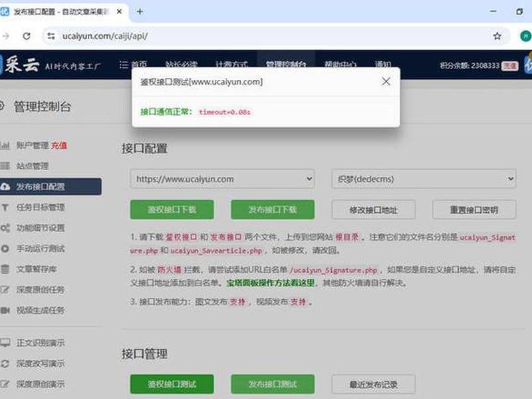Click the 站点管理 icon in sidebar
Viewport: 532px width, 399px height.
click(x=5, y=166)
